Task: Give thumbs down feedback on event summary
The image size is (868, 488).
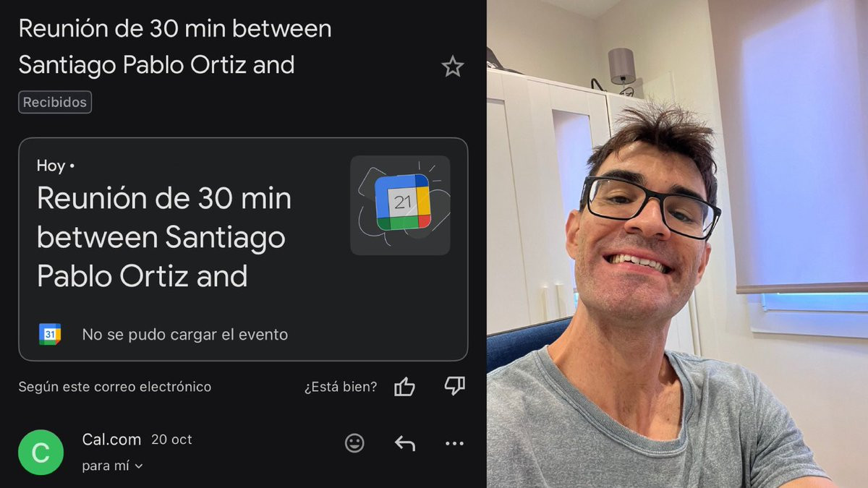Action: [x=454, y=387]
